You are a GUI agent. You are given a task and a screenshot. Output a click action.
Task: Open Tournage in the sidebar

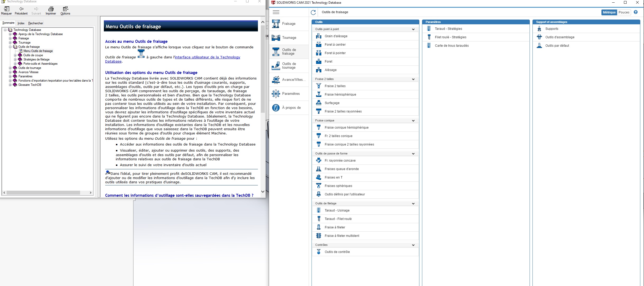tap(289, 38)
